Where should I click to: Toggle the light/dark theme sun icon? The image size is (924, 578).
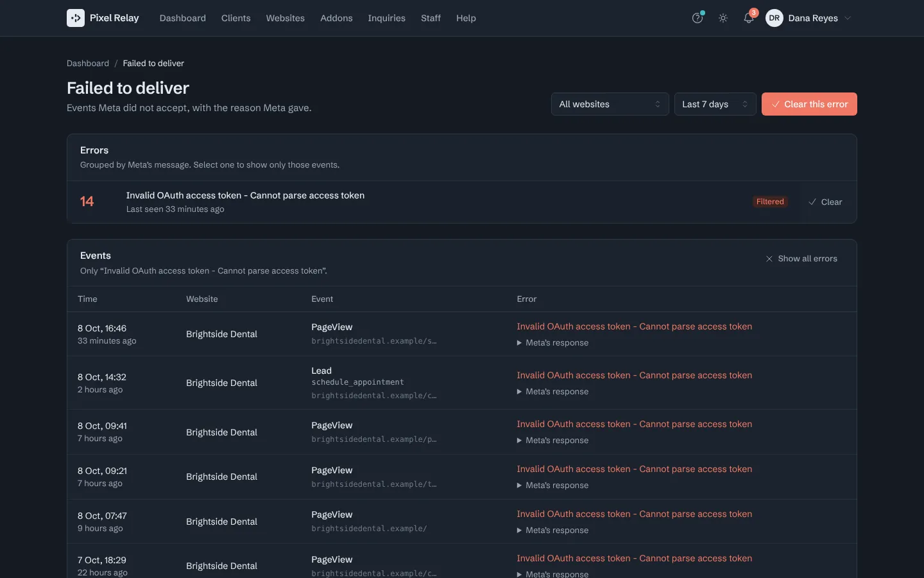[723, 18]
